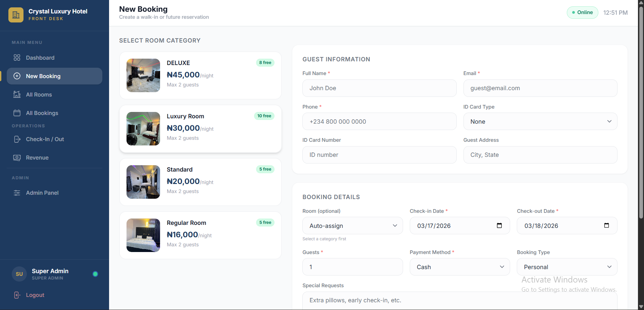Open Check-In / Out using its icon
This screenshot has width=644, height=310.
point(17,139)
